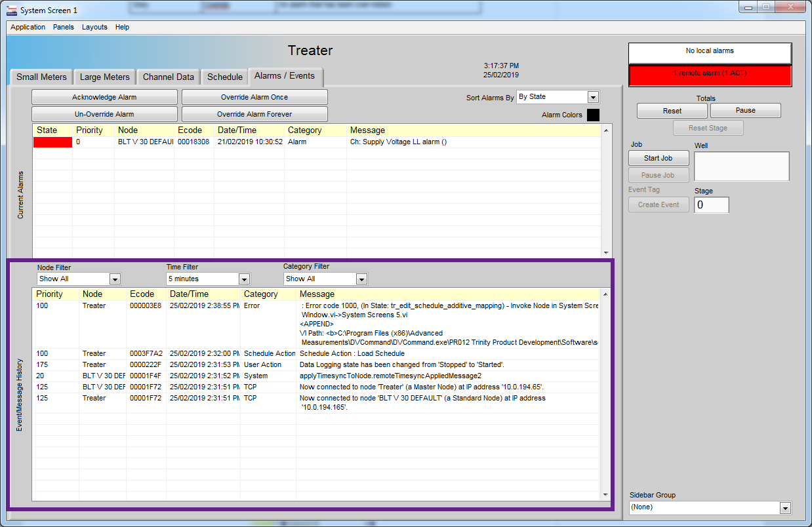Select the red Supply Voltage alarm row

pos(262,141)
